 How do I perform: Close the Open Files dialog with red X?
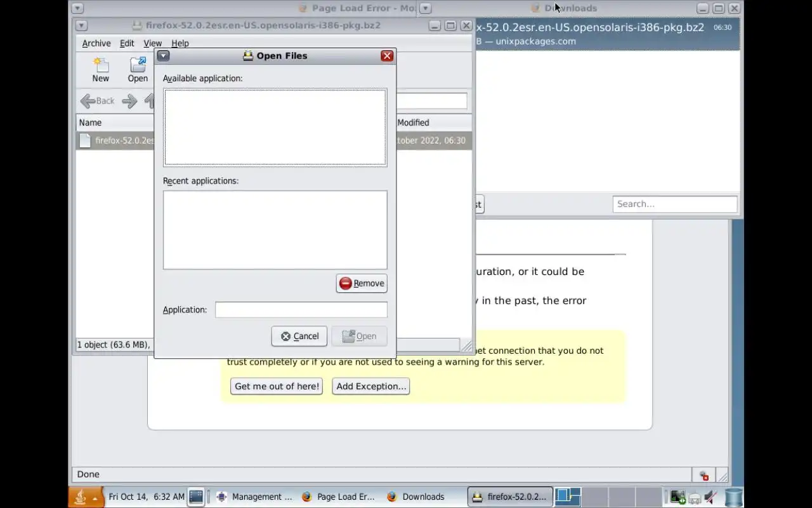coord(387,56)
